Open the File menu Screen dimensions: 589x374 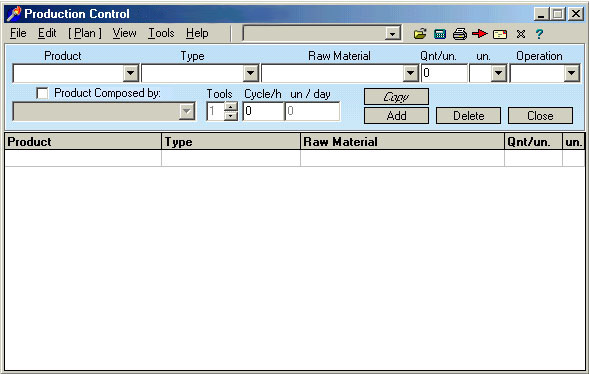[18, 33]
